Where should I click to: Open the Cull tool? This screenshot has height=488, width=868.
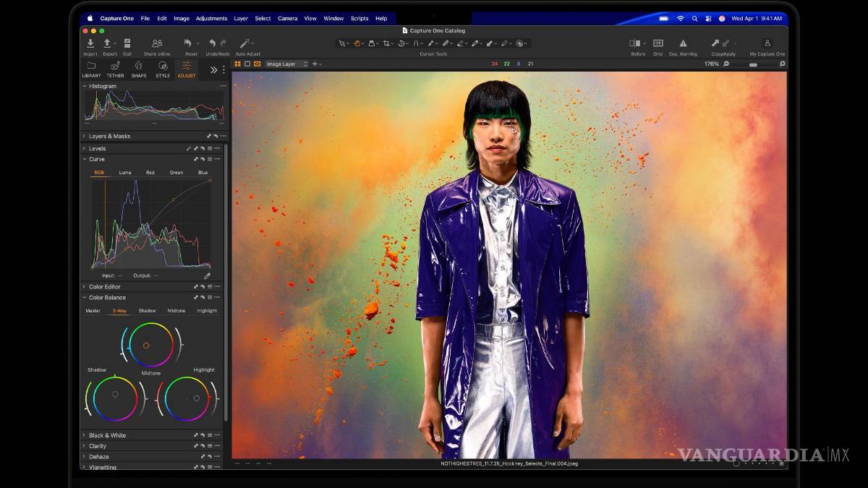pos(127,44)
